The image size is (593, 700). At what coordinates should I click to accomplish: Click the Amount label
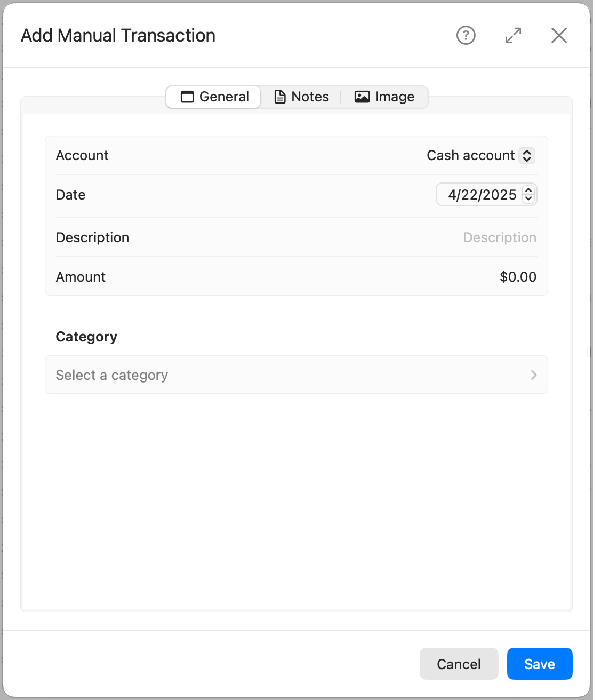click(x=81, y=277)
